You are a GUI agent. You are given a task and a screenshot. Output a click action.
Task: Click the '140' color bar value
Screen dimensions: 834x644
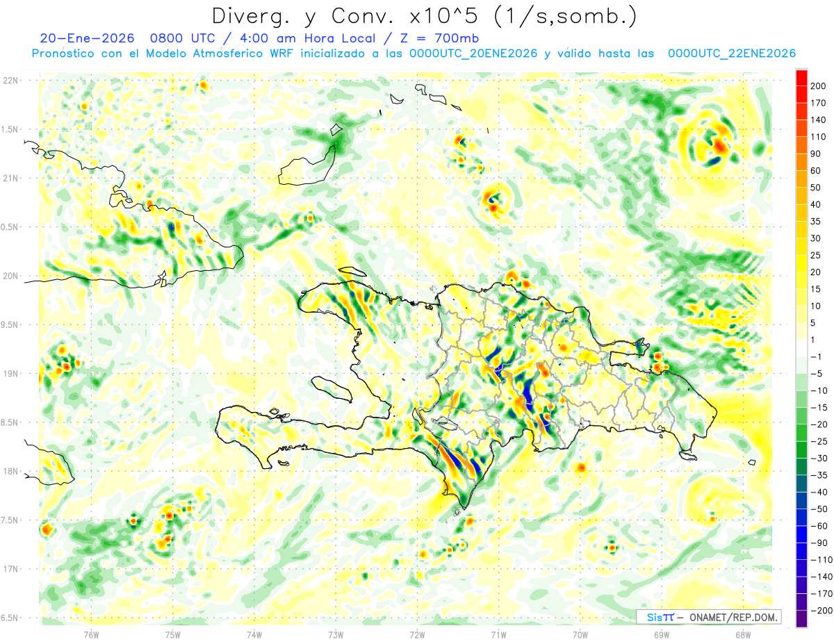[818, 120]
